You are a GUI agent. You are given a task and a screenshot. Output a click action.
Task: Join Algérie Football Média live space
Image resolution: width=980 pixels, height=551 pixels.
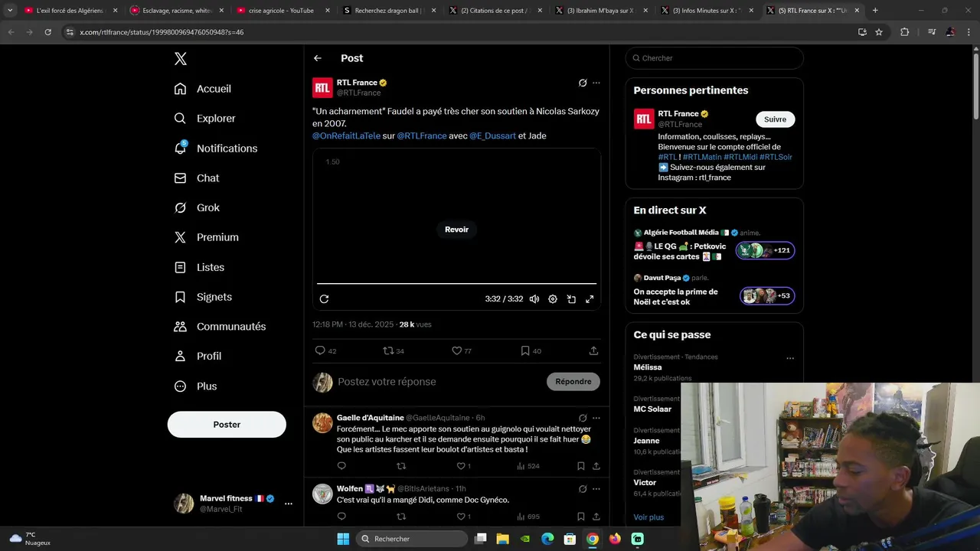(766, 250)
